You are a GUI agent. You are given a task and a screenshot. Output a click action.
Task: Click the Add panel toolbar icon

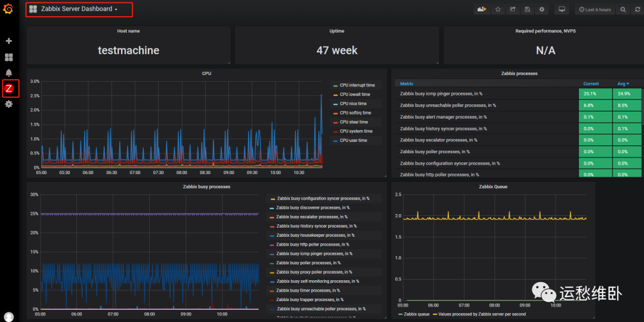click(482, 10)
